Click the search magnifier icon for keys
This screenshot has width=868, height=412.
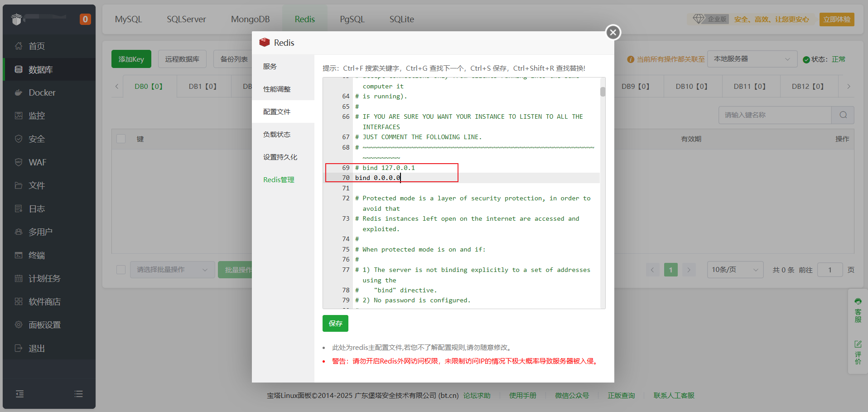[x=843, y=115]
